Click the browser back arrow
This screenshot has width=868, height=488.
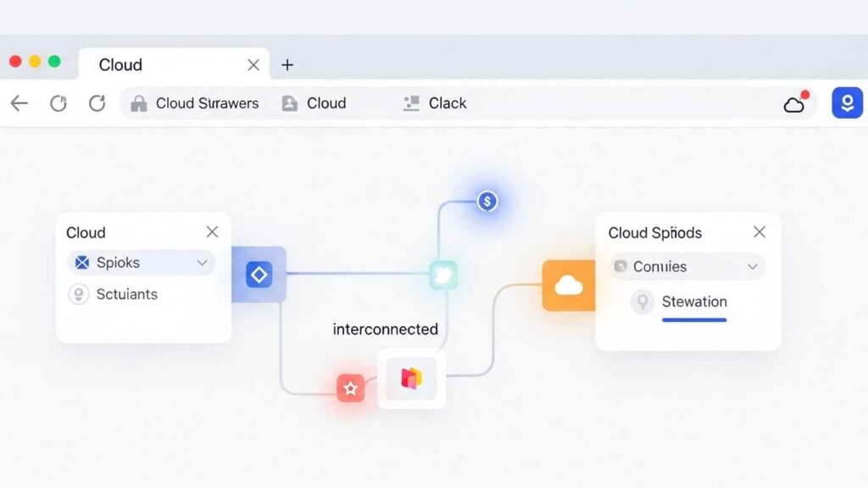coord(19,103)
